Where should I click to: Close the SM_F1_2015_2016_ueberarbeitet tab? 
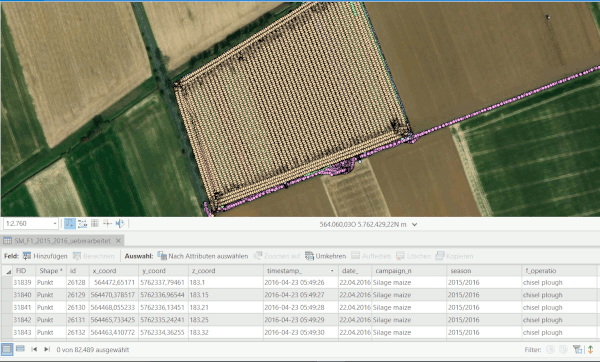[118, 241]
